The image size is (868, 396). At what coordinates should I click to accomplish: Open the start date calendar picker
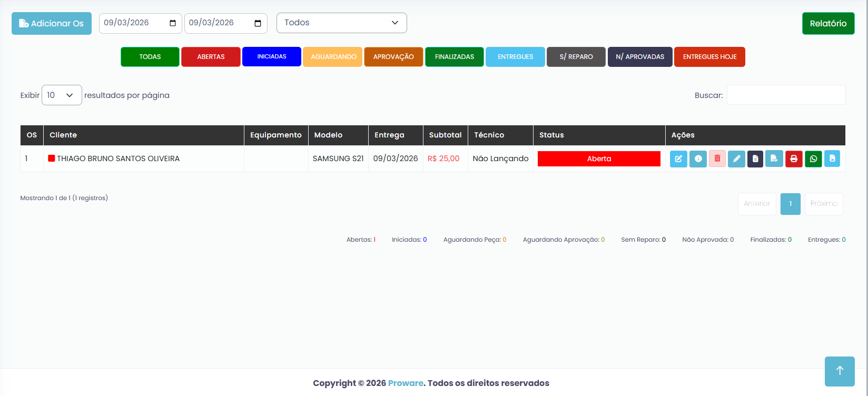tap(173, 23)
